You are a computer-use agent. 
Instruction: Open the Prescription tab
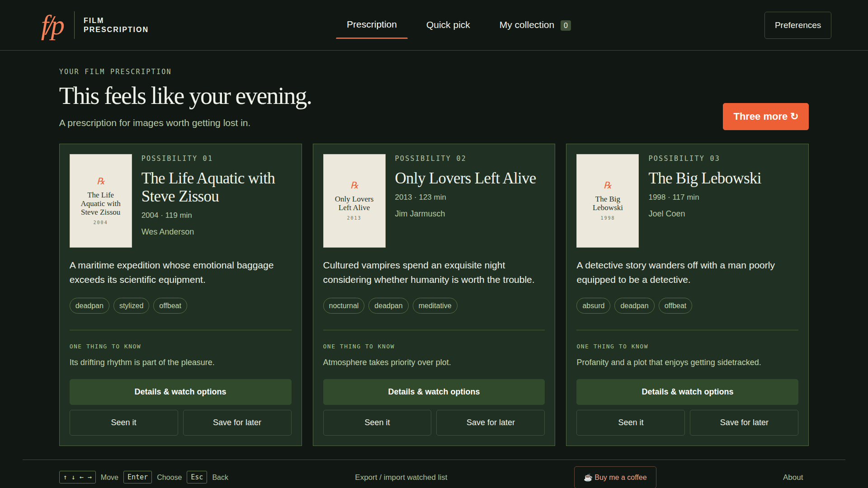point(372,25)
